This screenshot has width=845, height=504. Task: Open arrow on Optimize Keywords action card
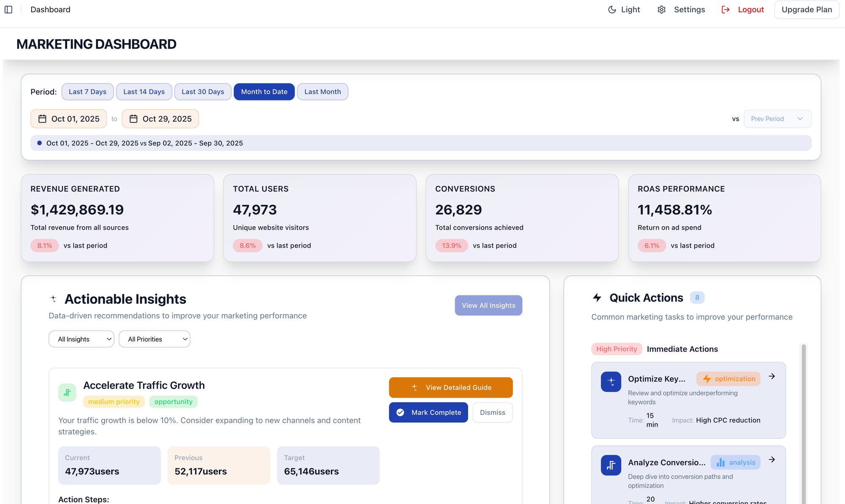[771, 376]
